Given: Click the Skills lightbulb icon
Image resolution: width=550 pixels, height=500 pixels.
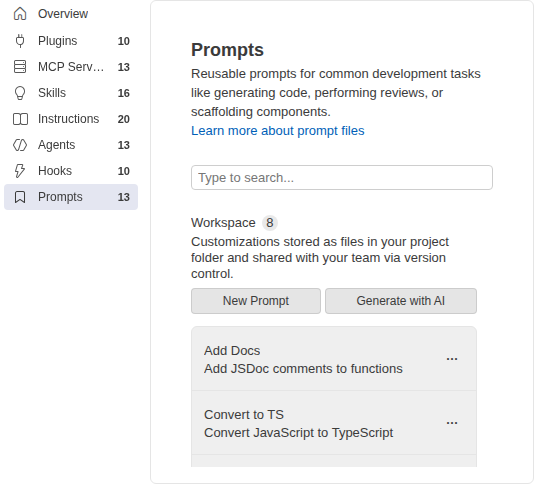Looking at the screenshot, I should (x=20, y=93).
